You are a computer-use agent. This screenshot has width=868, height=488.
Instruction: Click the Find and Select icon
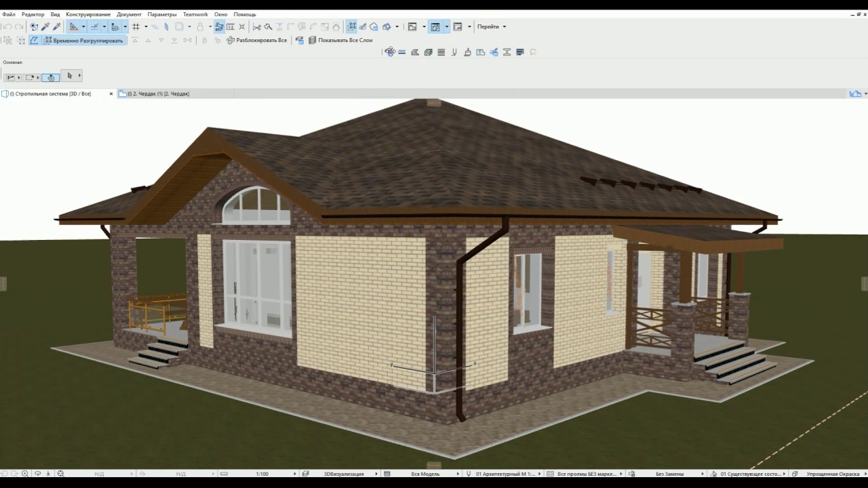coord(34,27)
